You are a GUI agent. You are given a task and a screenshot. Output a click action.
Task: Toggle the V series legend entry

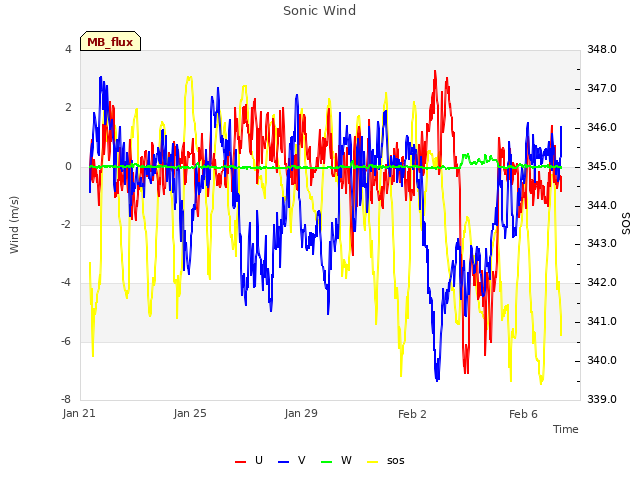[291, 460]
